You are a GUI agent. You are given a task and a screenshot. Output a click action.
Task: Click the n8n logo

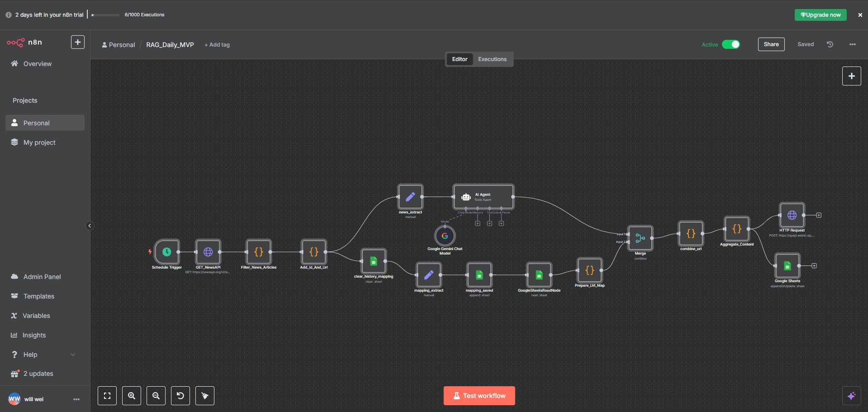pyautogui.click(x=24, y=43)
